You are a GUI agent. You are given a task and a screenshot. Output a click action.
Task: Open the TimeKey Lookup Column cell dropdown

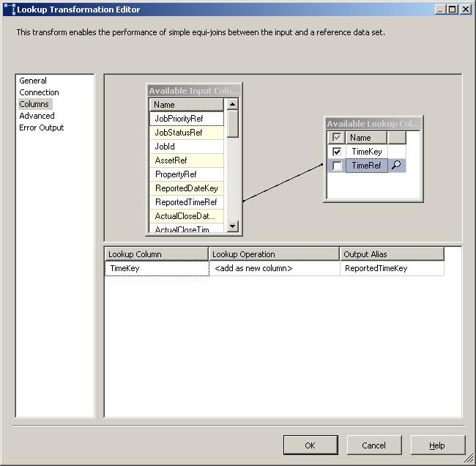(157, 269)
